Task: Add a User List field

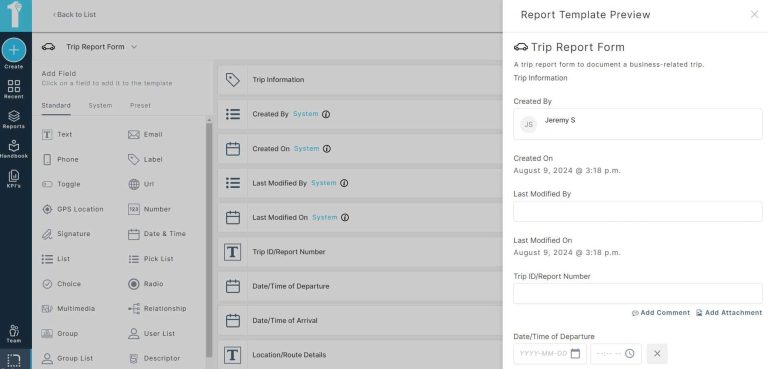Action: click(x=151, y=334)
